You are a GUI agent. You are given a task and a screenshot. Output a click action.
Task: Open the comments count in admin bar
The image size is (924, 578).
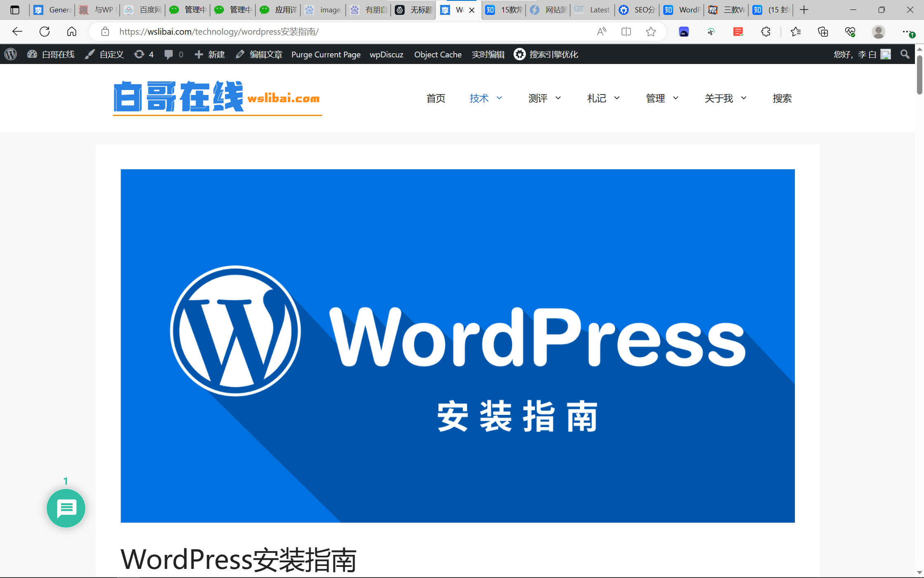coord(173,54)
